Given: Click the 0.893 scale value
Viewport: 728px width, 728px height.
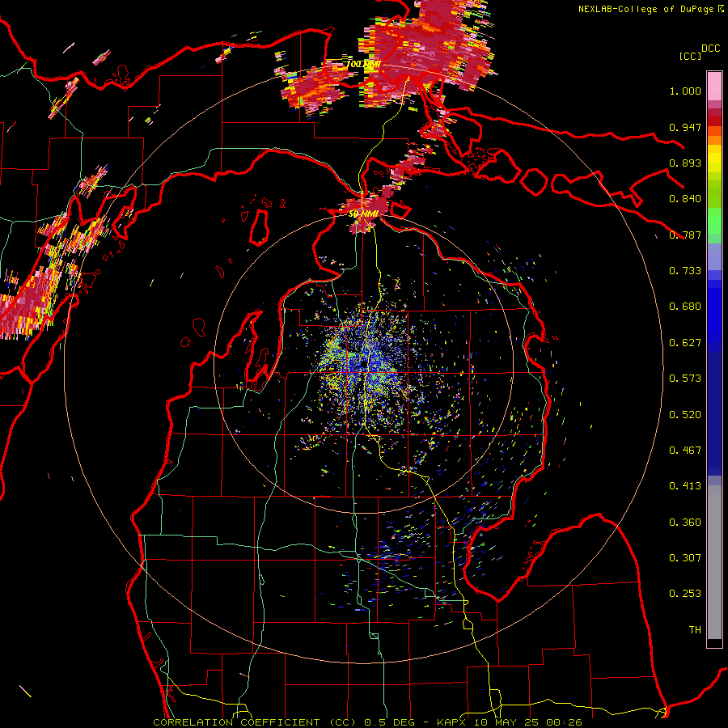Looking at the screenshot, I should click(x=685, y=163).
